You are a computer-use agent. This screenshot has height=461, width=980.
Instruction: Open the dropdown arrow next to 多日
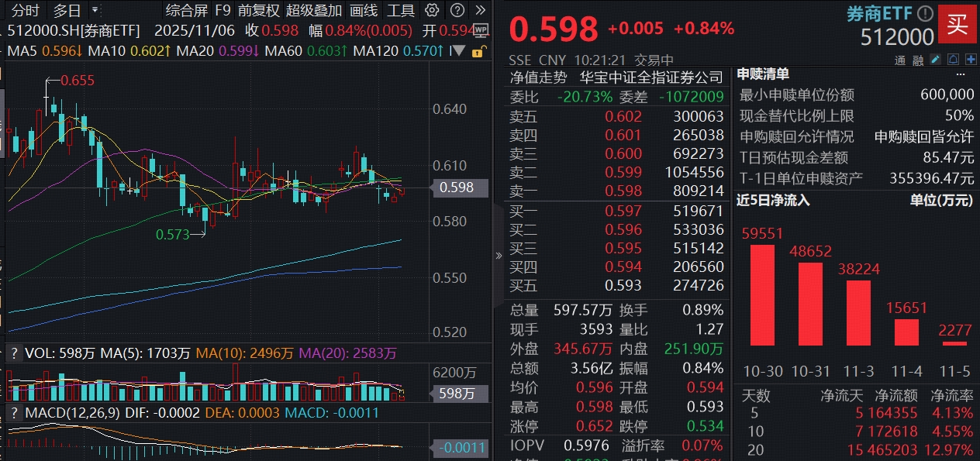click(95, 11)
